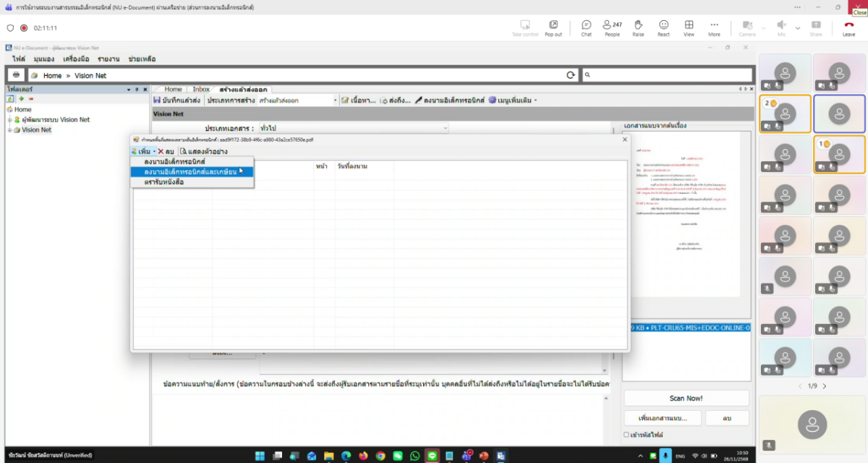
Task: Click the แสดงตัวอย่าง preview button
Action: point(203,151)
